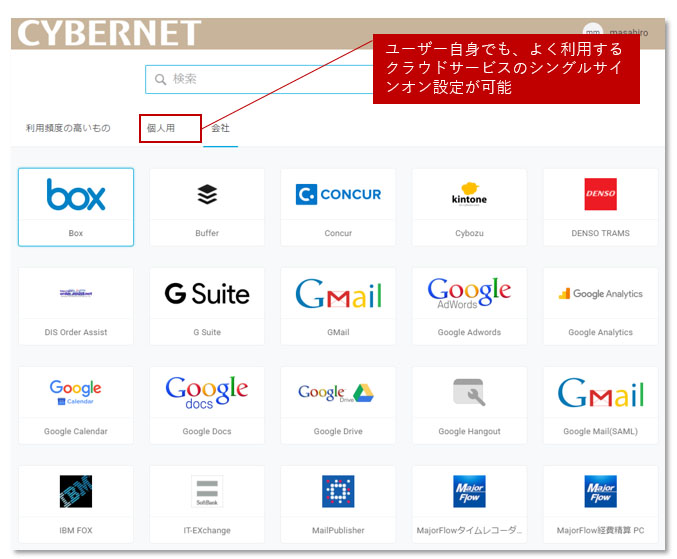Open the red DENSO logo
The image size is (677, 559).
pyautogui.click(x=600, y=194)
